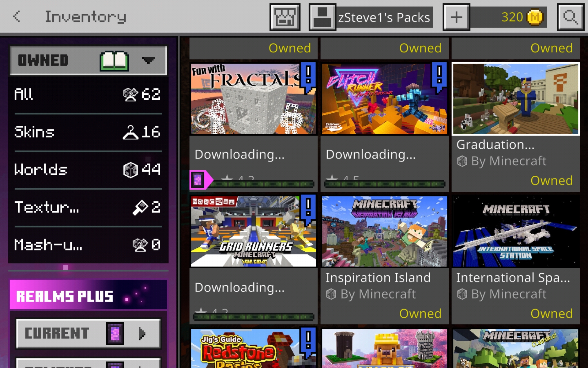The image size is (588, 368).
Task: Open zSteve1's Packs profile selector
Action: click(x=384, y=17)
